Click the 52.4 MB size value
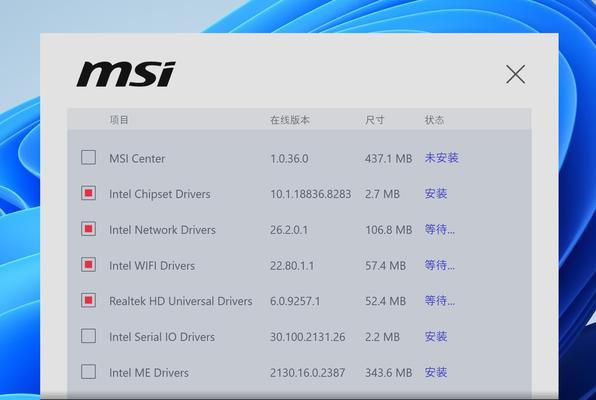The width and height of the screenshot is (596, 400). (385, 302)
